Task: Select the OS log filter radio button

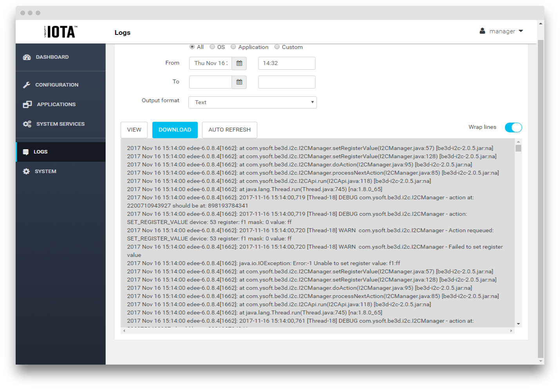Action: [212, 47]
